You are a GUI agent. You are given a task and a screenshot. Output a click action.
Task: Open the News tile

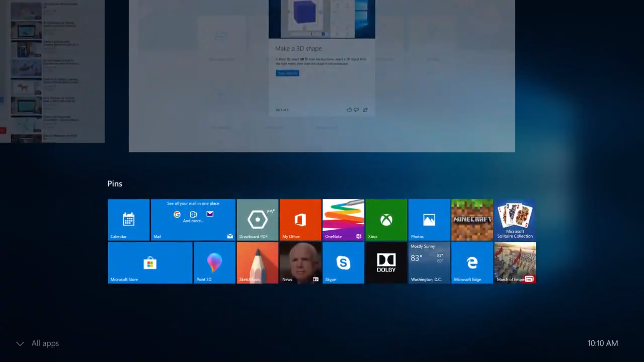click(300, 263)
